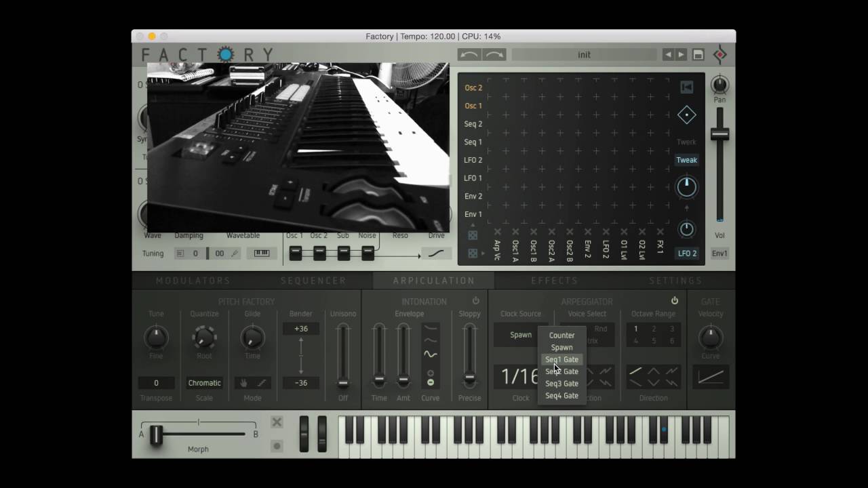Switch to the Sequencer tab
The width and height of the screenshot is (868, 488).
(313, 281)
